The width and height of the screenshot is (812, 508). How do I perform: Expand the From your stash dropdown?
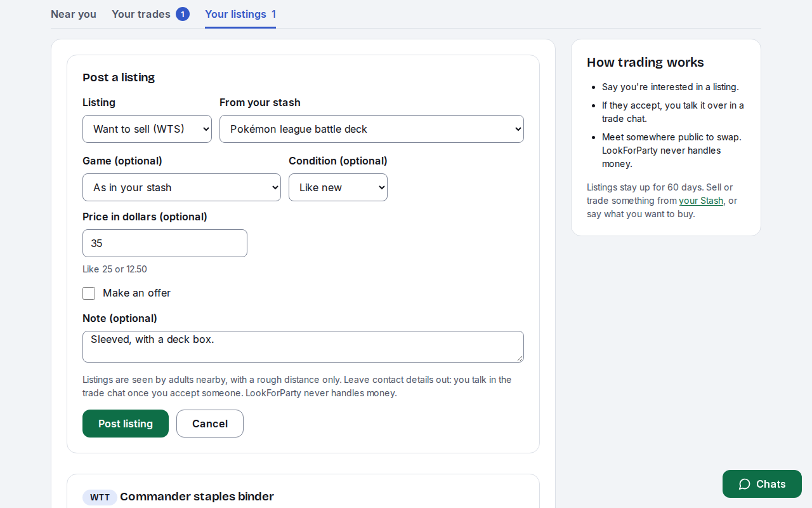372,129
